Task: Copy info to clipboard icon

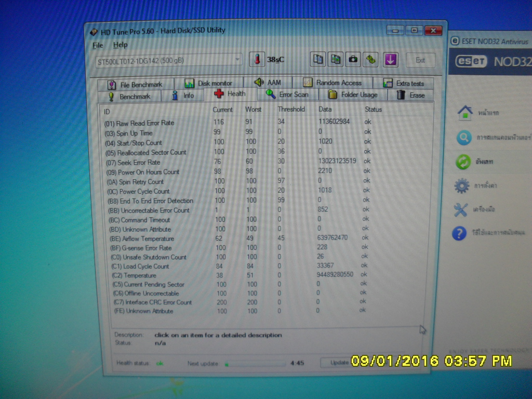Action: click(x=318, y=59)
